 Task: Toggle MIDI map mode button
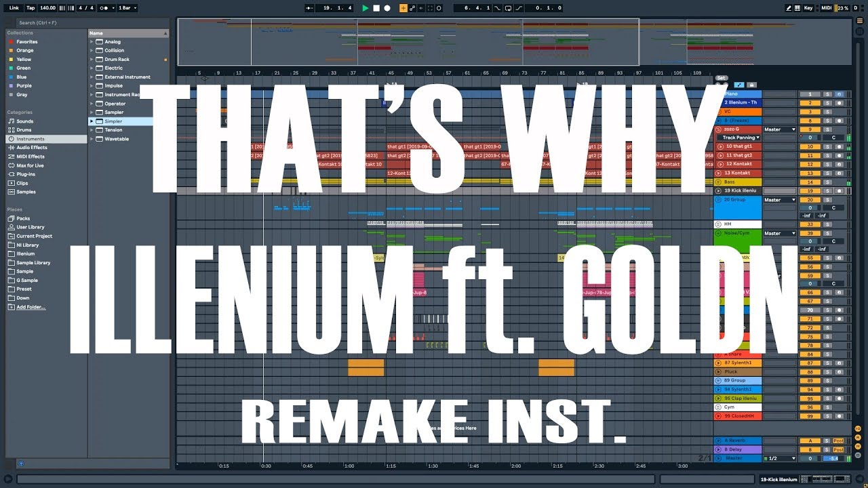[827, 8]
